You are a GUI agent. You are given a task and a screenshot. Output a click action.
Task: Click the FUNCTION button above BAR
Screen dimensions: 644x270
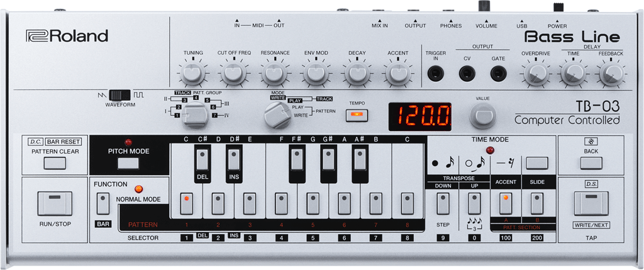(103, 203)
